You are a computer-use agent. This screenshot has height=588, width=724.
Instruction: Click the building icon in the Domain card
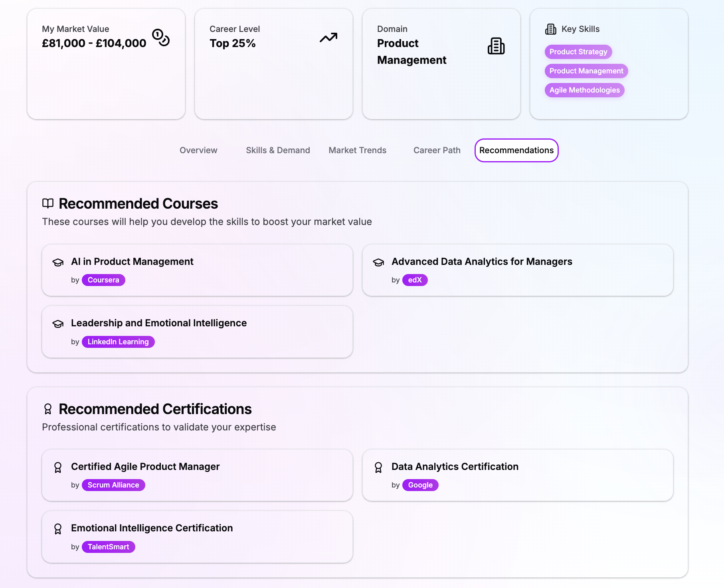click(x=496, y=46)
